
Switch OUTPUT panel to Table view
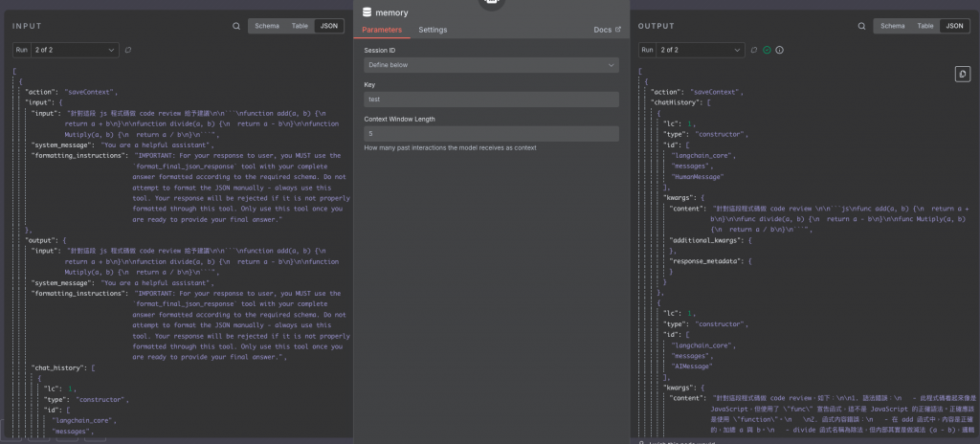point(925,26)
